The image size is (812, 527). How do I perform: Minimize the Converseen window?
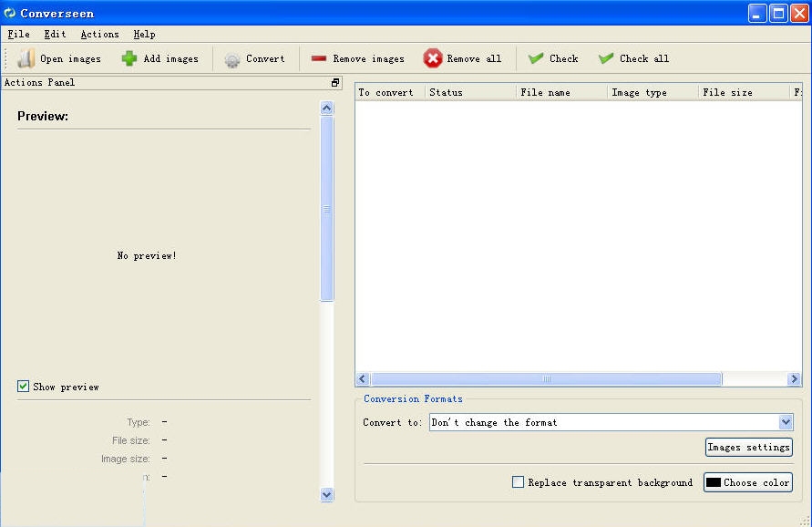pos(757,13)
